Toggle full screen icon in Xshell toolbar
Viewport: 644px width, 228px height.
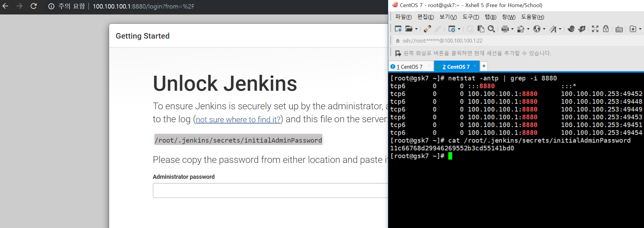(595, 29)
